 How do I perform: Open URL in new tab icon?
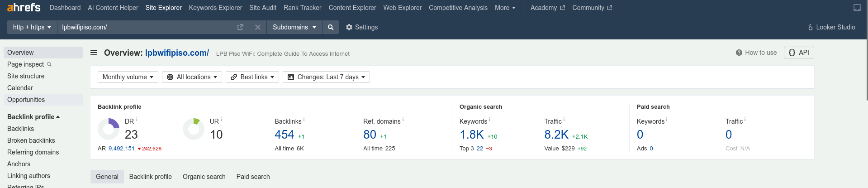[x=240, y=27]
